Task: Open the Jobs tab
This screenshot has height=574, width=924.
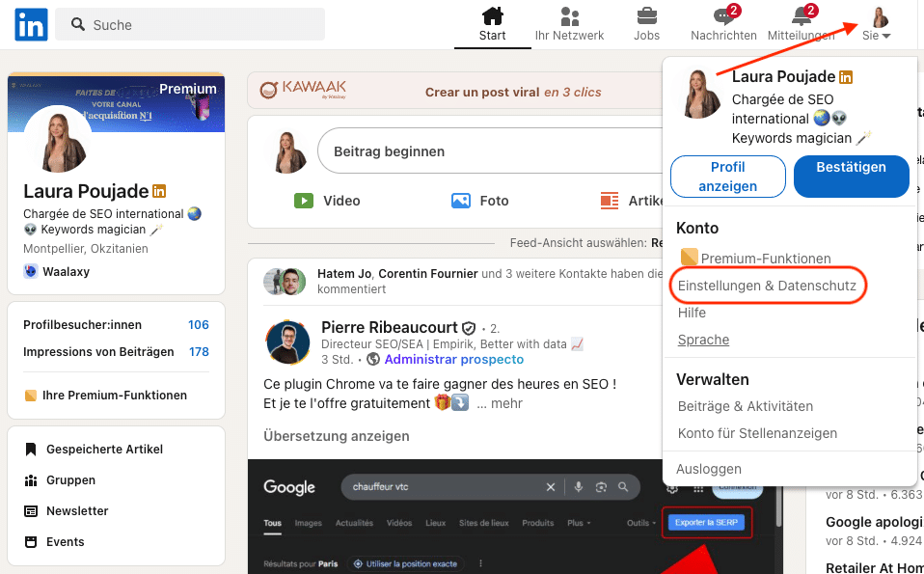Action: (646, 24)
